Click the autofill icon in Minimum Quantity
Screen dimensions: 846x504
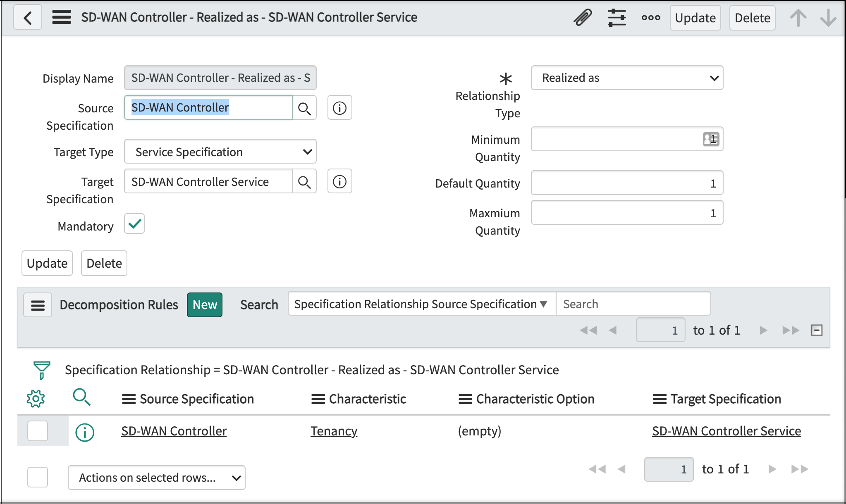click(711, 139)
